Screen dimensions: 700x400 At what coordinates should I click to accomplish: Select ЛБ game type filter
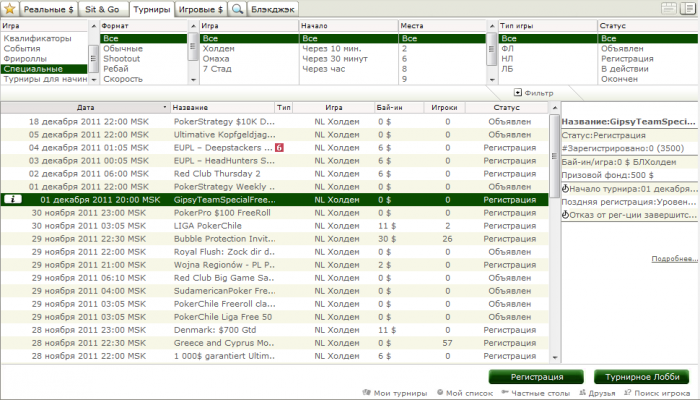click(x=507, y=69)
